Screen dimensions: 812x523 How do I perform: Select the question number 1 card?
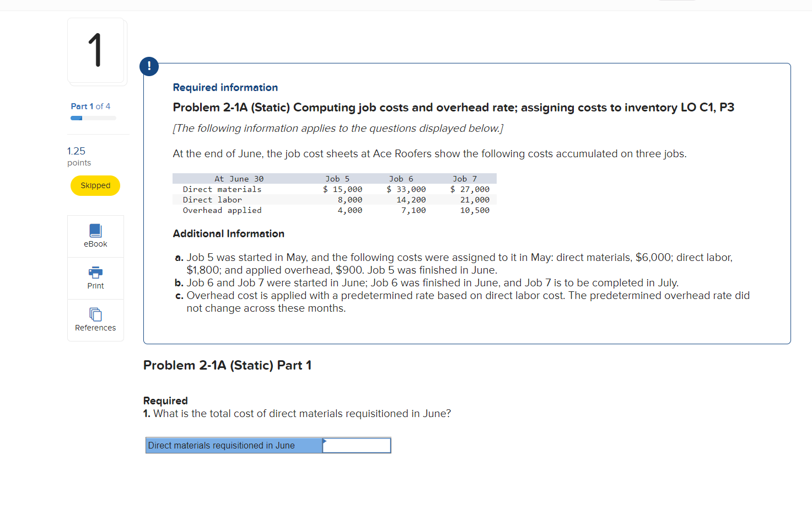coord(96,51)
